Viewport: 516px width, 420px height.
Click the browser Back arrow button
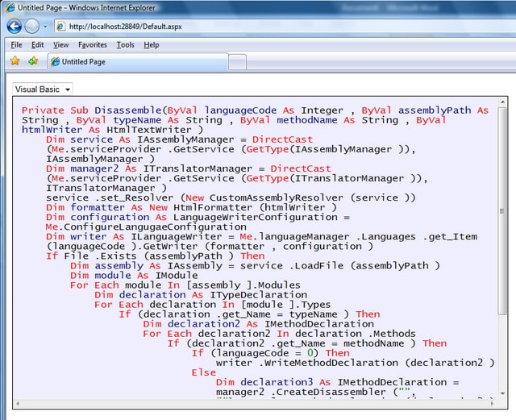coord(15,27)
